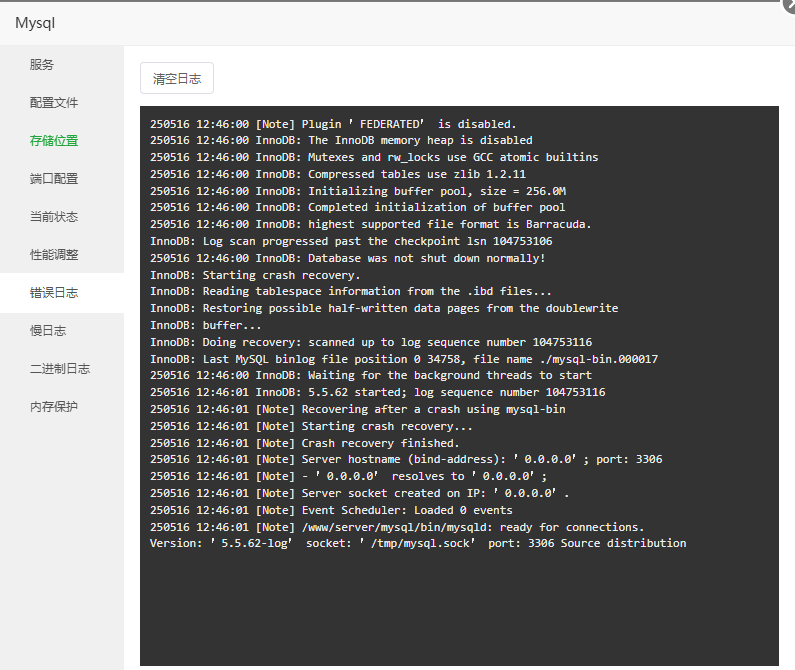Image resolution: width=795 pixels, height=670 pixels.
Task: Click the 'Mutexes and rw_locks use GCC atomic builtins' line
Action: [374, 157]
